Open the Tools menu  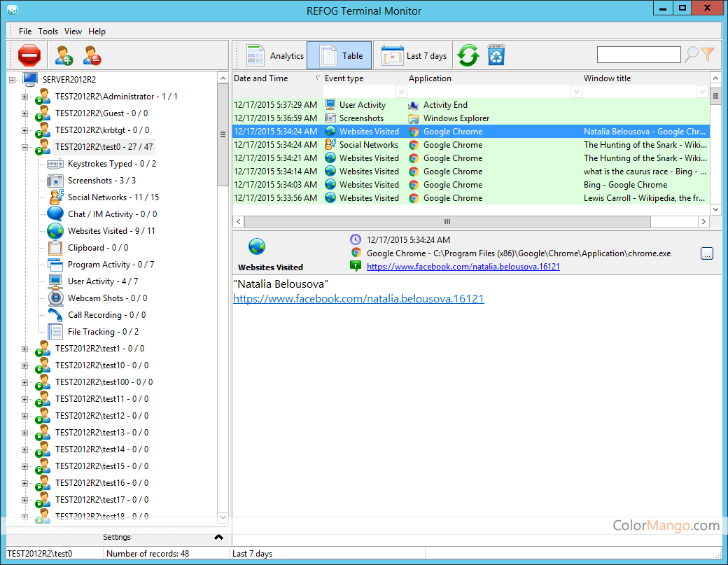(x=48, y=32)
